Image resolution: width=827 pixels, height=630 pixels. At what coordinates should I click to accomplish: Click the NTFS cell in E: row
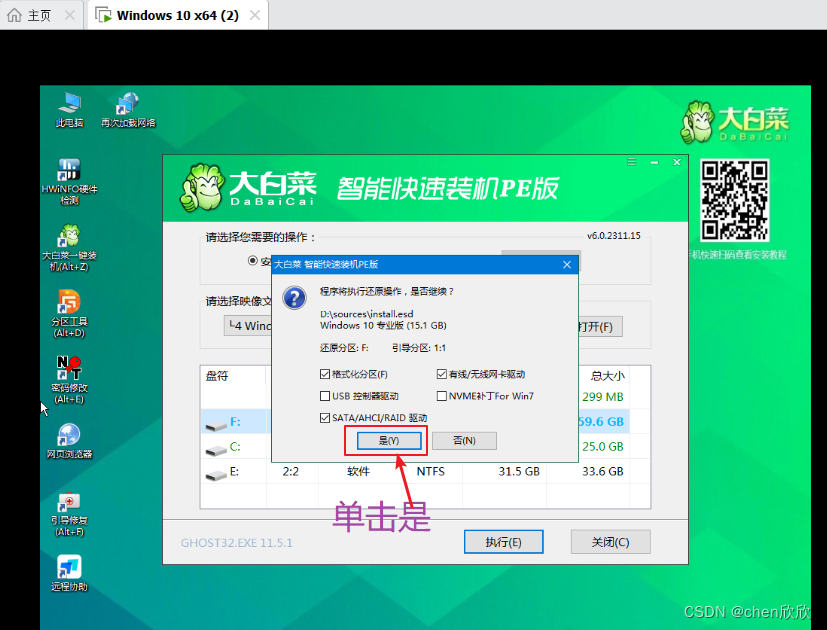point(430,471)
